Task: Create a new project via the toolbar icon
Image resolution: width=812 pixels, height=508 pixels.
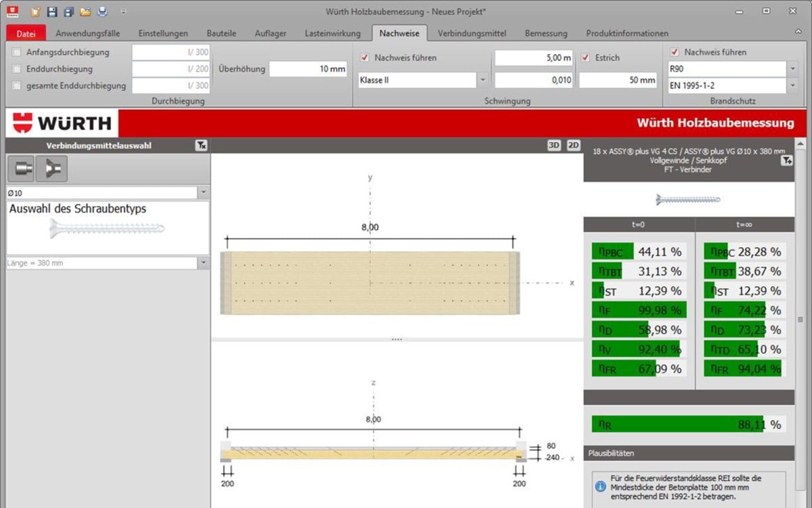Action: pyautogui.click(x=34, y=12)
